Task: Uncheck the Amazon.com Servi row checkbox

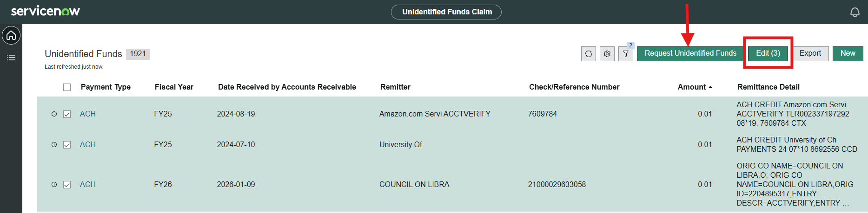Action: (x=67, y=114)
